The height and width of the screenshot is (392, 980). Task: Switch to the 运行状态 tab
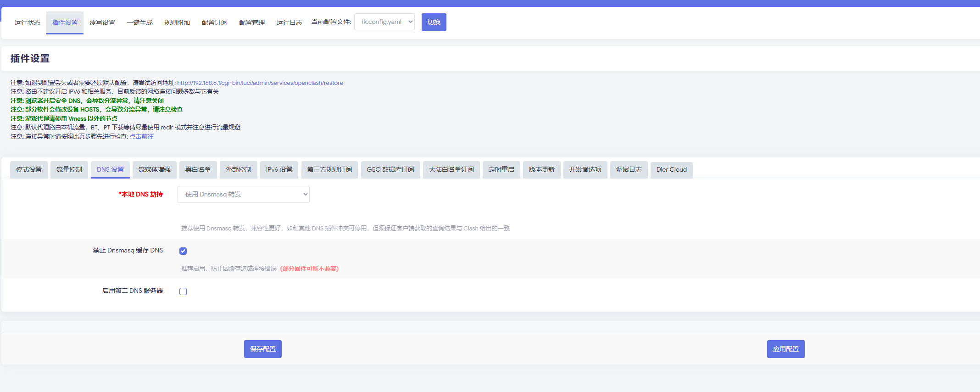(x=28, y=22)
